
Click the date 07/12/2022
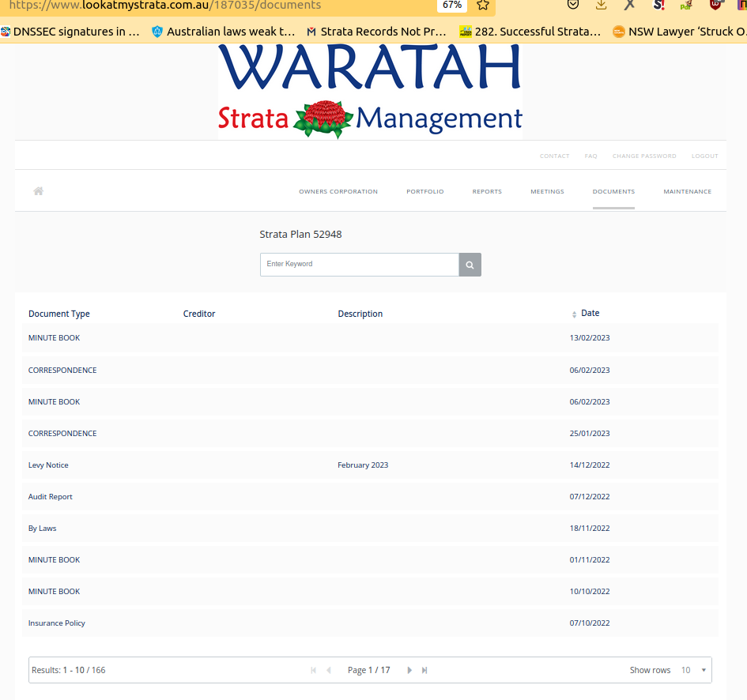(x=590, y=497)
